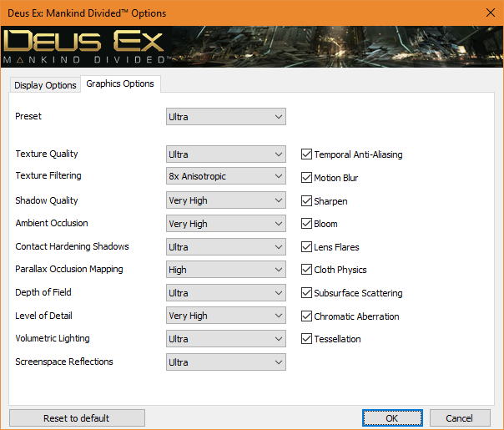Open Contact Hardening Shadows dropdown
Screen dimensions: 504x430
[226, 246]
